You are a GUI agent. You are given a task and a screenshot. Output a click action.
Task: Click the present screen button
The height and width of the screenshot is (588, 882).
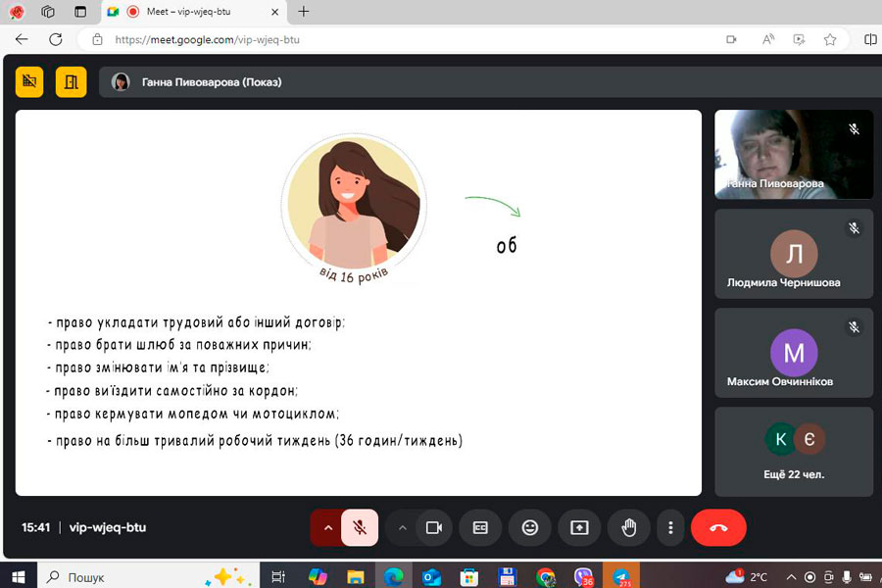point(579,528)
